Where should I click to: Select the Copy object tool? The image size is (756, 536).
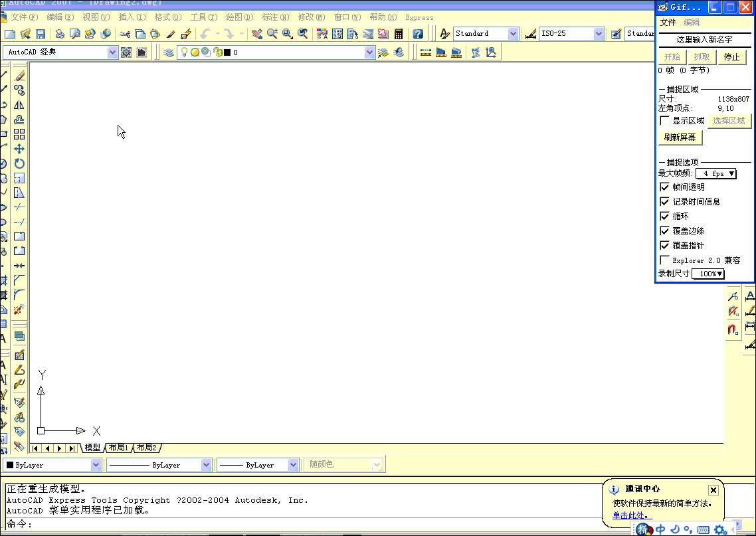coord(19,90)
